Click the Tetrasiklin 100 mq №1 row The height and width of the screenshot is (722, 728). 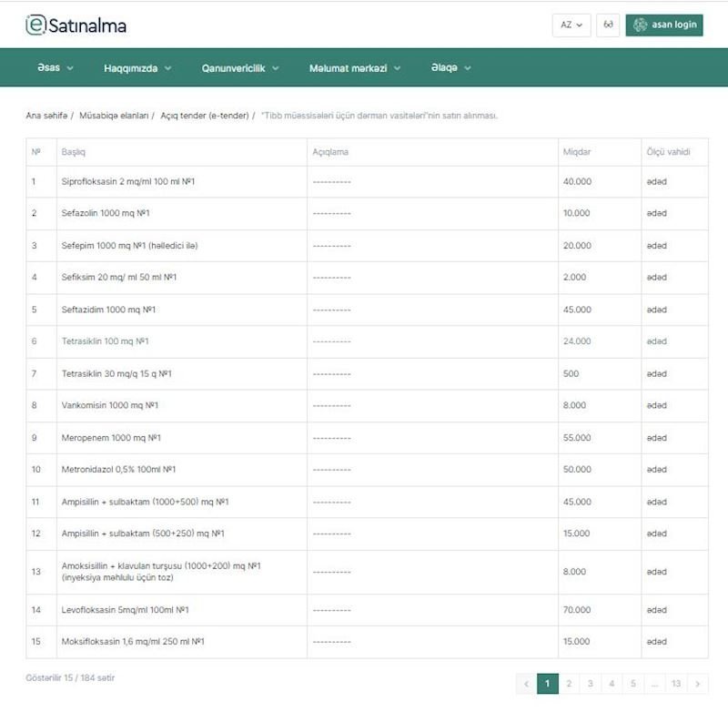pos(105,341)
